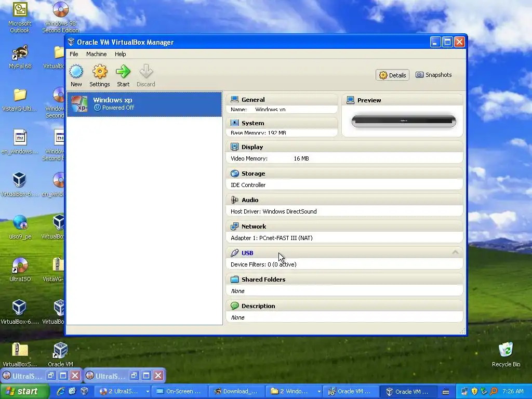Click the en_windows... desktop file icon

(20, 138)
